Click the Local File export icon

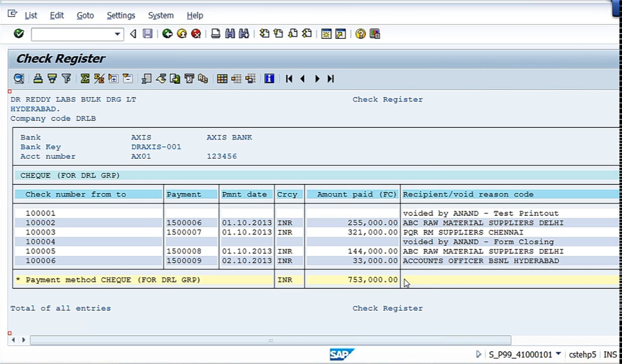[x=175, y=78]
